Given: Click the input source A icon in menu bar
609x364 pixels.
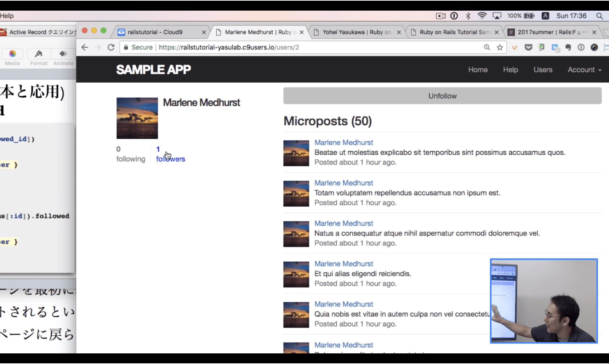Looking at the screenshot, I should (545, 16).
